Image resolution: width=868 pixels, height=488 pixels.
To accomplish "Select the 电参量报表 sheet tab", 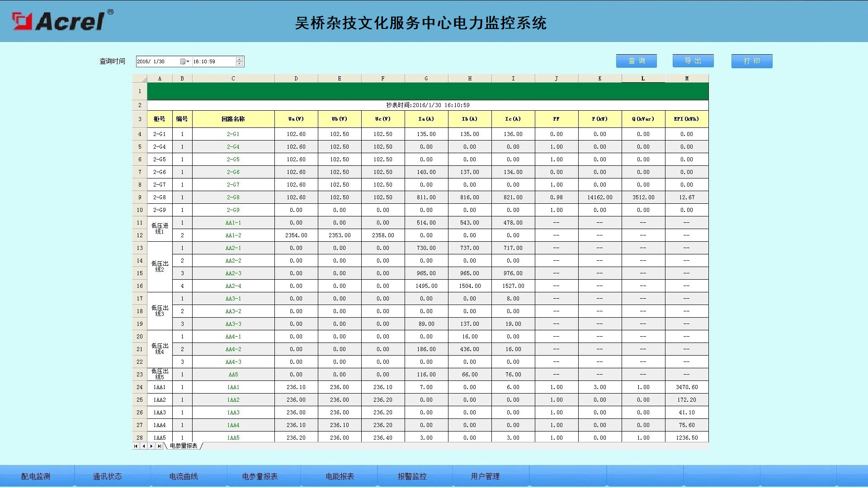I will (184, 446).
